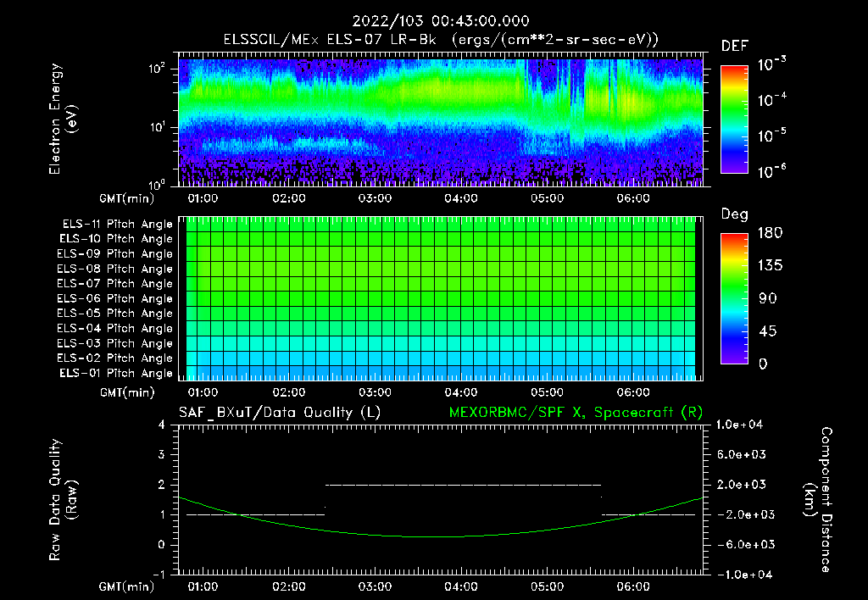
Task: Click the 2.0e+03 right axis value
Action: pyautogui.click(x=742, y=484)
